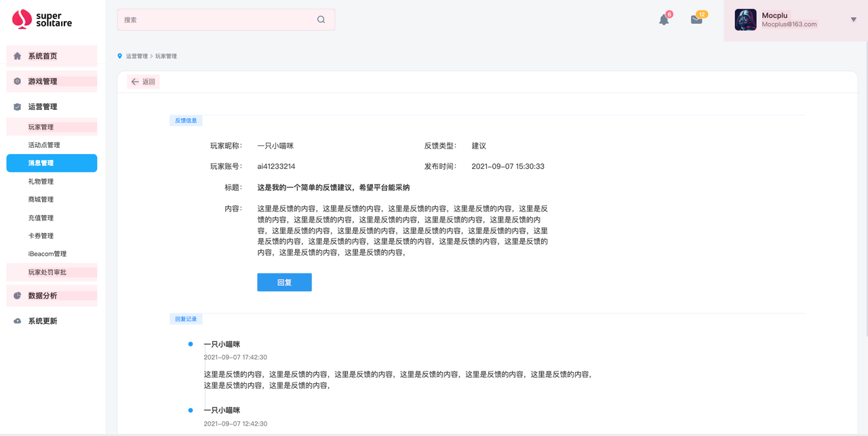This screenshot has height=436, width=868.
Task: Click the 反馈信息 section tag
Action: pyautogui.click(x=186, y=121)
